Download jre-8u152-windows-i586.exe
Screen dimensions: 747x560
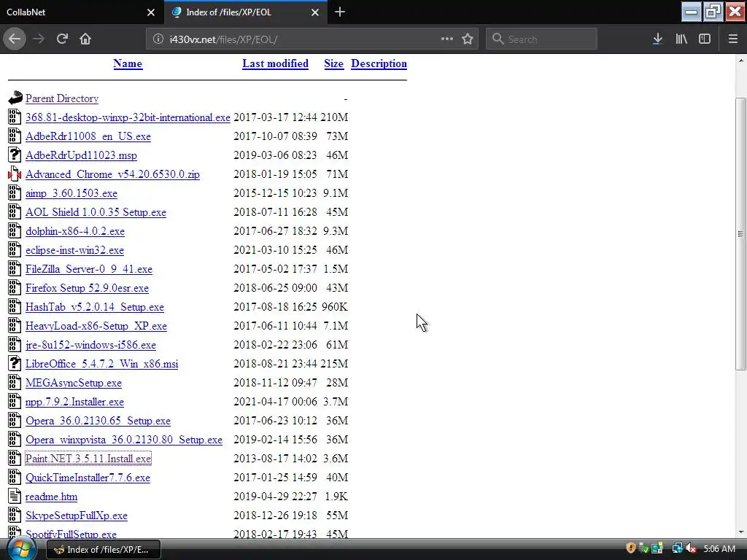tap(90, 345)
